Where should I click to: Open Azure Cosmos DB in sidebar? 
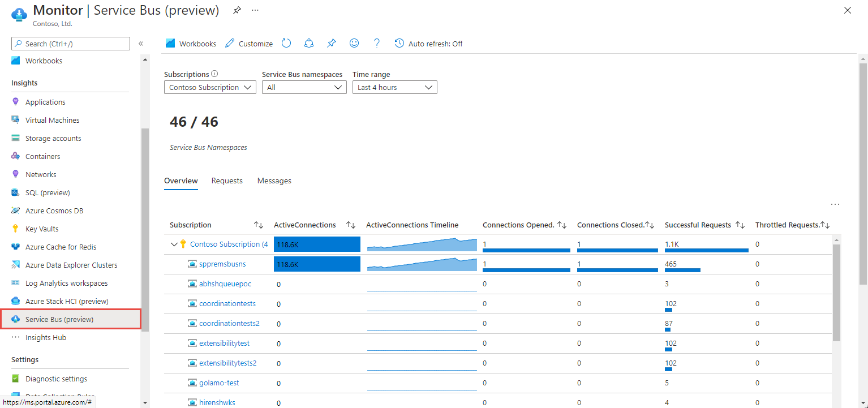[x=55, y=211]
